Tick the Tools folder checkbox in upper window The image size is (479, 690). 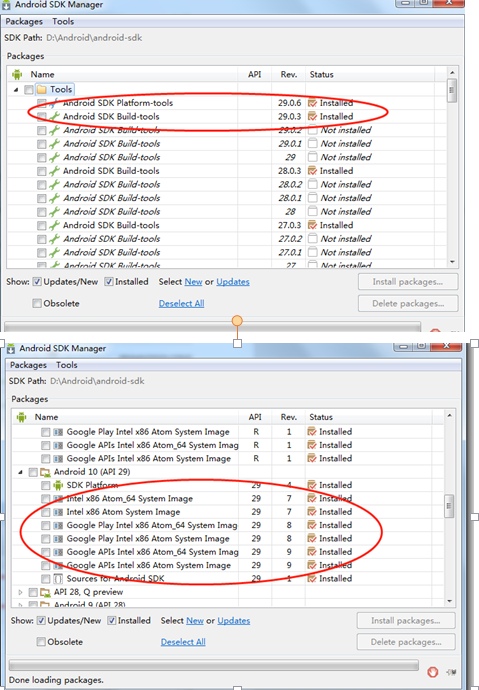[x=29, y=90]
